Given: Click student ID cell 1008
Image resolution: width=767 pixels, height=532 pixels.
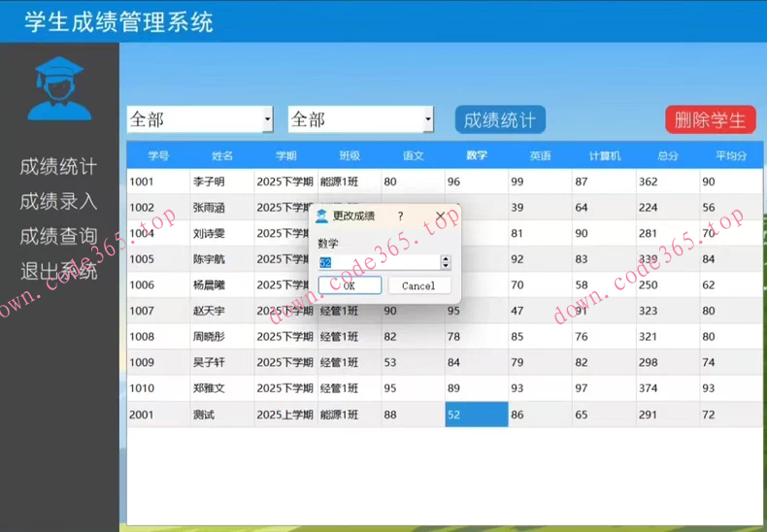Looking at the screenshot, I should coord(158,337).
